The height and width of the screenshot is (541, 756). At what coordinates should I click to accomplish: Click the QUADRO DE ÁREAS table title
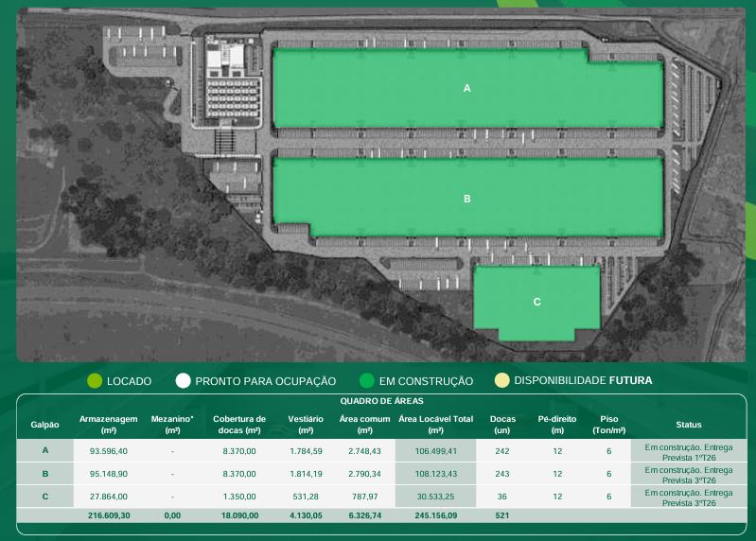[381, 401]
